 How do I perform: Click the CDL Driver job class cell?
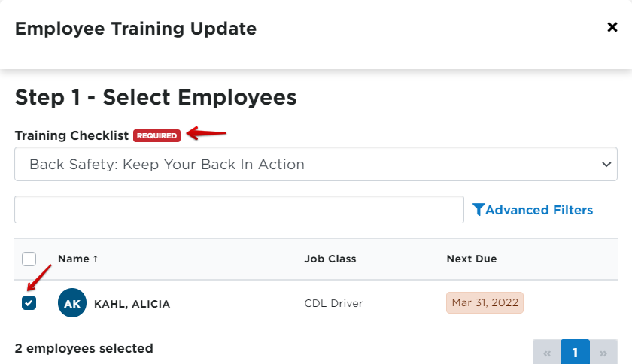(333, 303)
